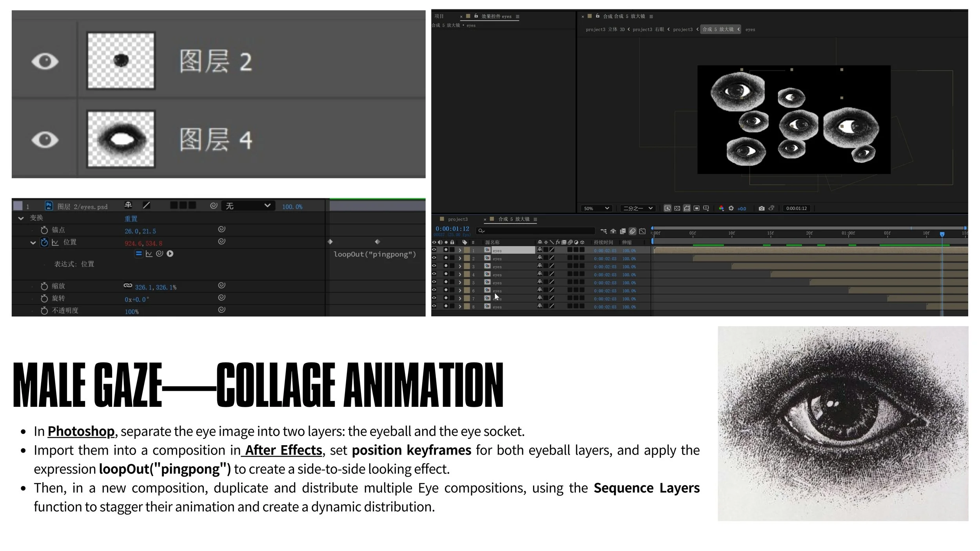The image size is (980, 551).
Task: Click the position stopwatch icon
Action: coord(44,243)
